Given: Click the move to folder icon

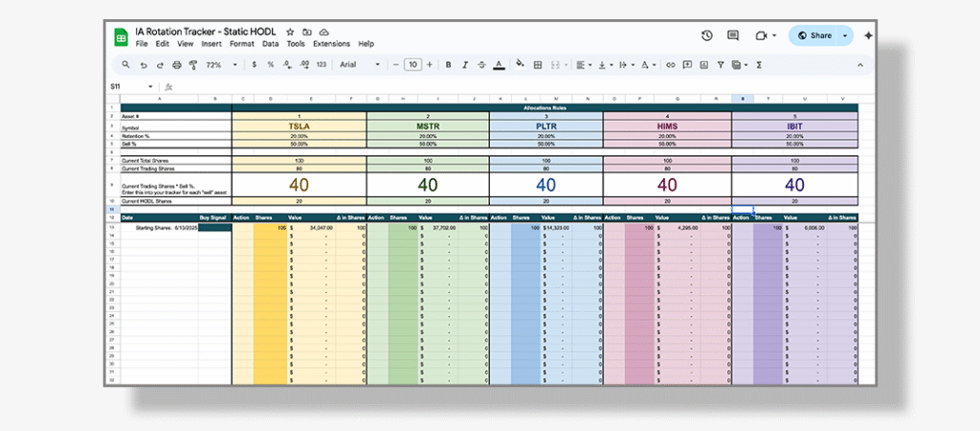Looking at the screenshot, I should tap(307, 32).
